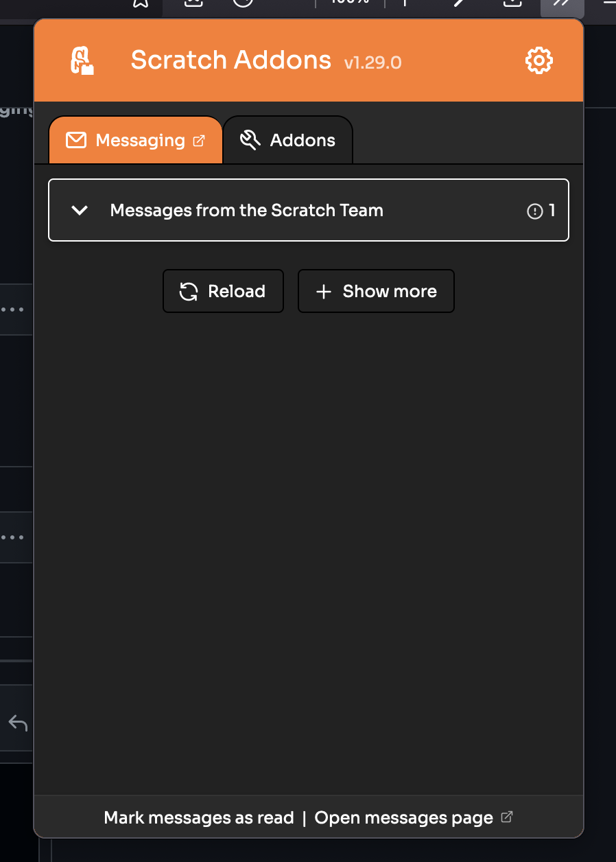Click the bookmark star in the browser toolbar
The image size is (616, 862).
[141, 3]
